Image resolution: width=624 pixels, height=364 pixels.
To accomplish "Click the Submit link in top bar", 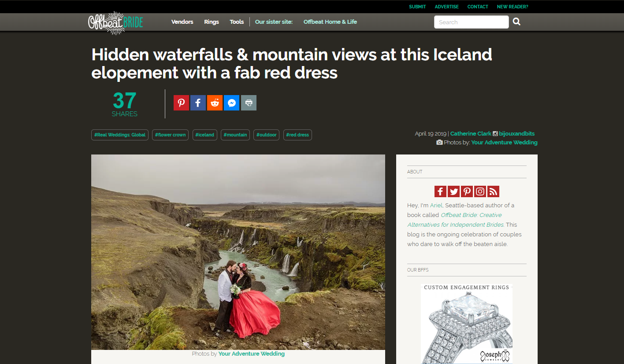I will [417, 7].
